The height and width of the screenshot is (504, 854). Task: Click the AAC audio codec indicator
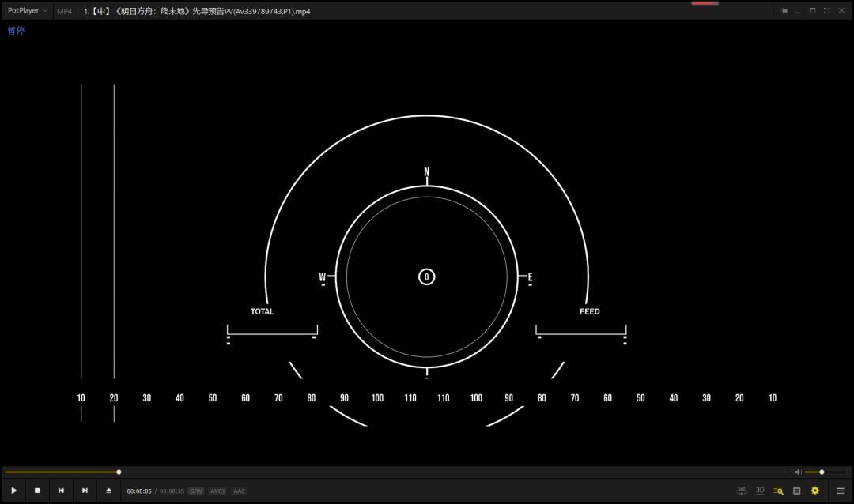(x=239, y=491)
